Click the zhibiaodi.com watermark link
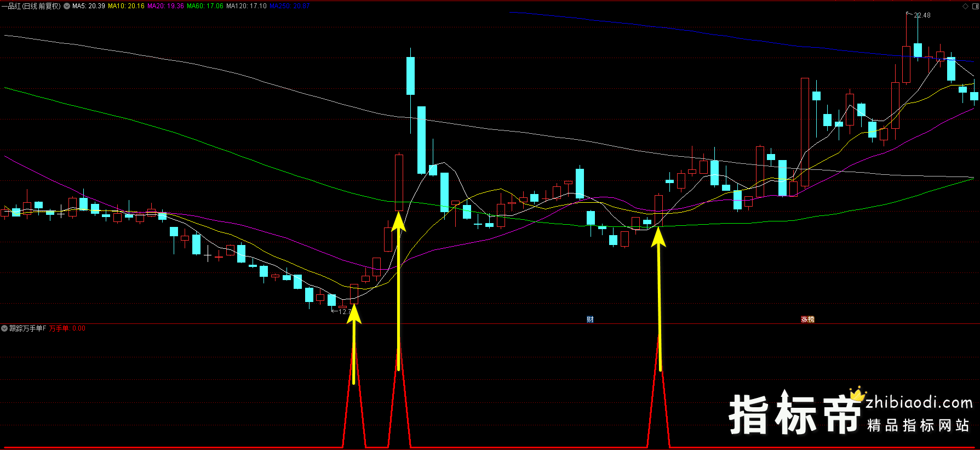This screenshot has width=980, height=450. (919, 403)
